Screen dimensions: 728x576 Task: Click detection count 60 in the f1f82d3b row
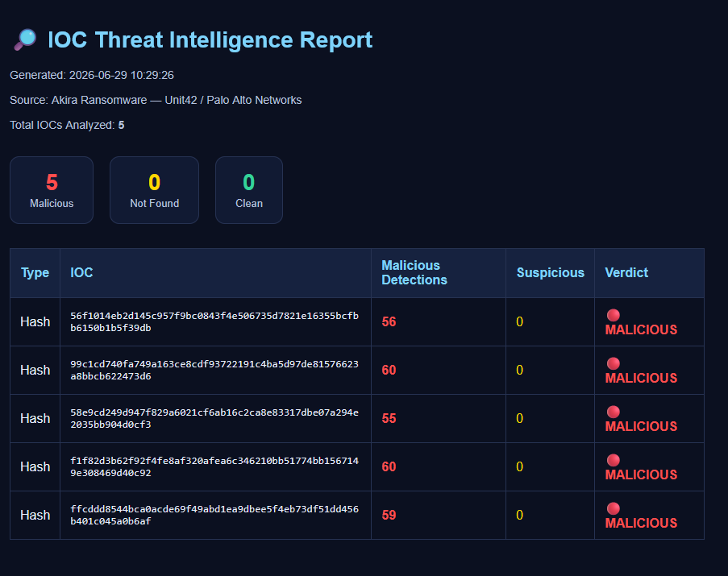[x=389, y=466]
